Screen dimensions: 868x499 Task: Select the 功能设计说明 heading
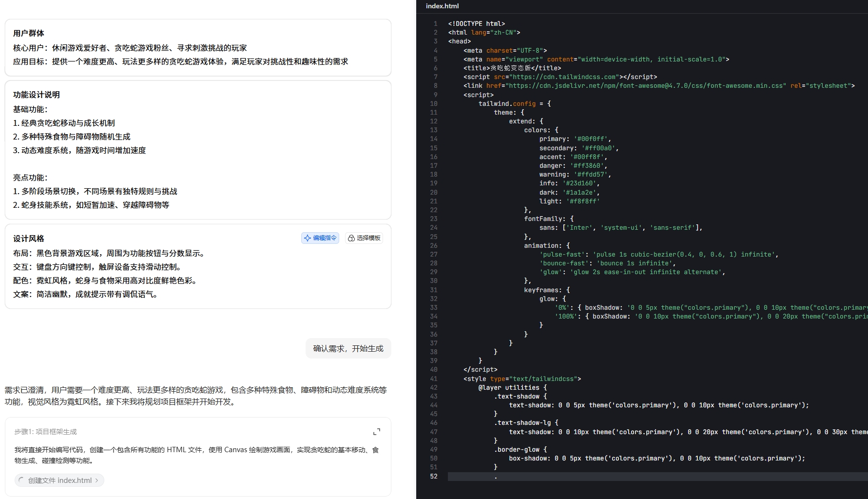point(37,95)
